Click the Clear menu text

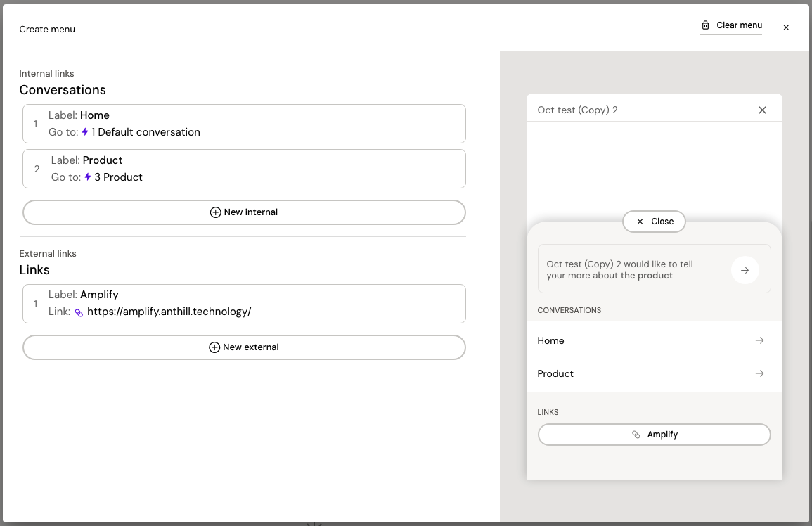click(x=739, y=25)
